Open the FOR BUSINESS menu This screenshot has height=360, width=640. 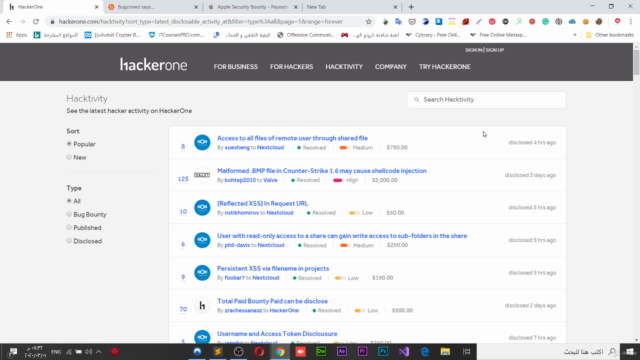pyautogui.click(x=236, y=67)
